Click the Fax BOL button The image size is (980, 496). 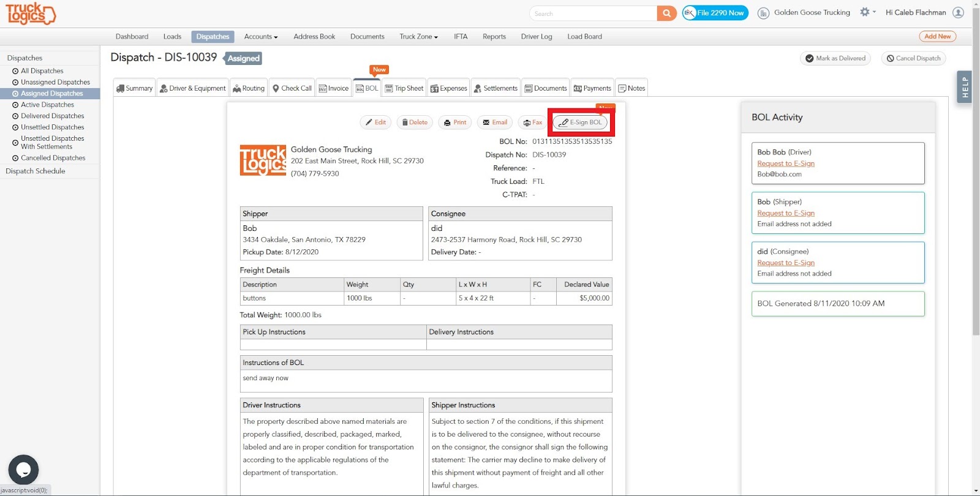point(532,122)
